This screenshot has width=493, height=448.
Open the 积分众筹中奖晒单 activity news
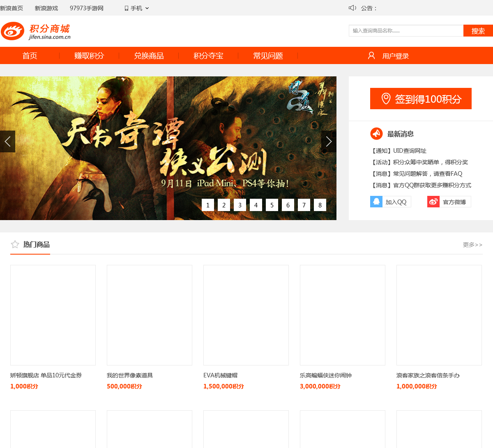419,162
